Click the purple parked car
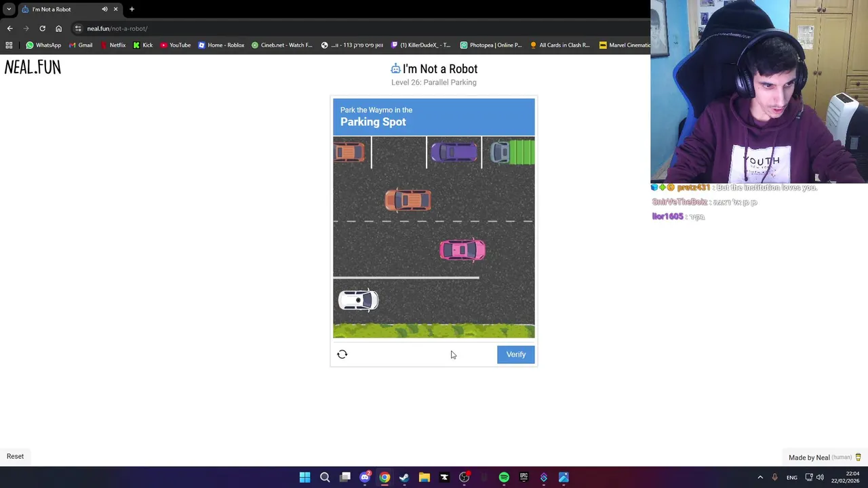Image resolution: width=868 pixels, height=488 pixels. pyautogui.click(x=454, y=152)
